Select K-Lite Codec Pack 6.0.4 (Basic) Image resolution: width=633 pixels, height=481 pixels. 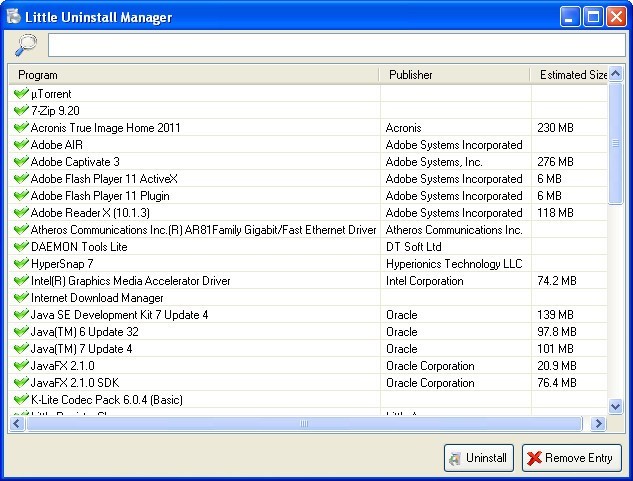click(107, 400)
